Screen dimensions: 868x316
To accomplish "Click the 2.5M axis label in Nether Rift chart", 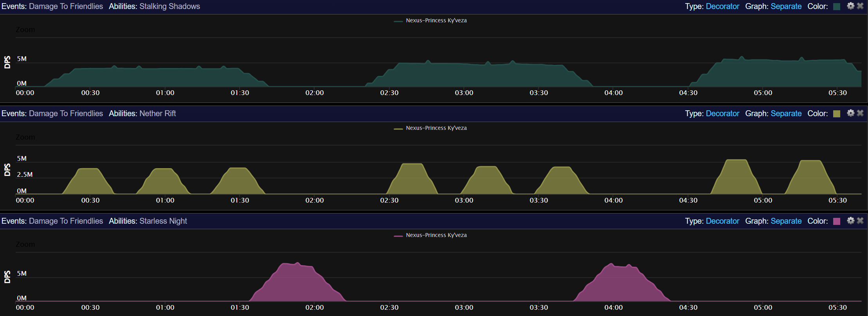I will coord(25,174).
